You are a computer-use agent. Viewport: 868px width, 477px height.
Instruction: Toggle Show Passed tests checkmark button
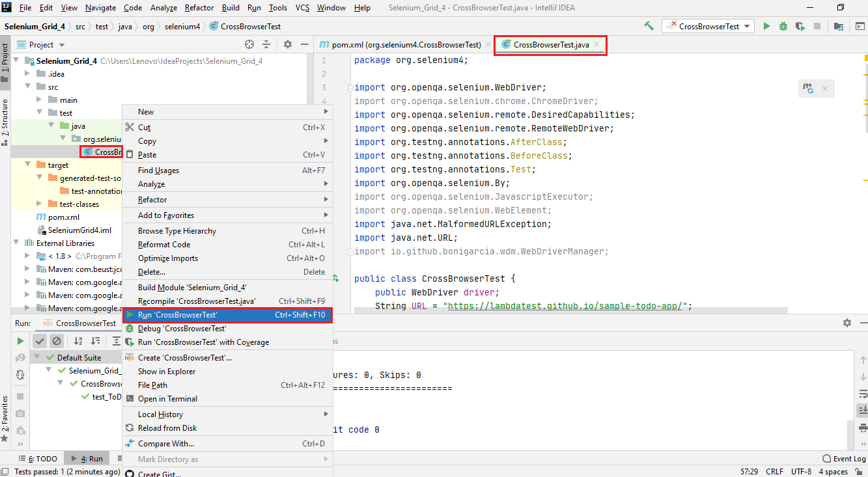pos(40,340)
